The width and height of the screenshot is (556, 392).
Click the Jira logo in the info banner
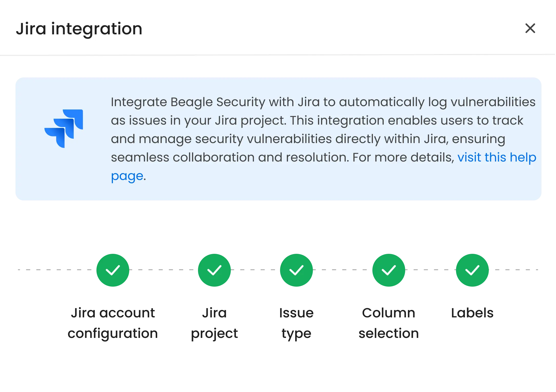click(x=64, y=128)
